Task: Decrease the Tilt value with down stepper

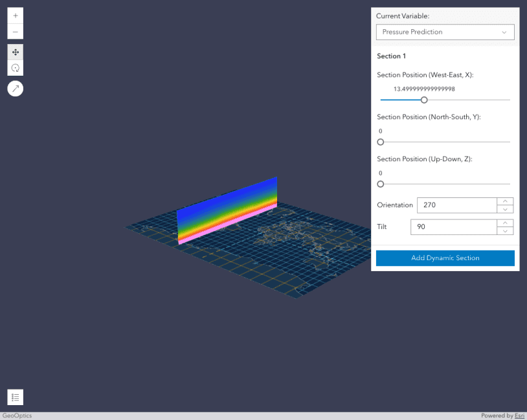Action: [x=505, y=230]
